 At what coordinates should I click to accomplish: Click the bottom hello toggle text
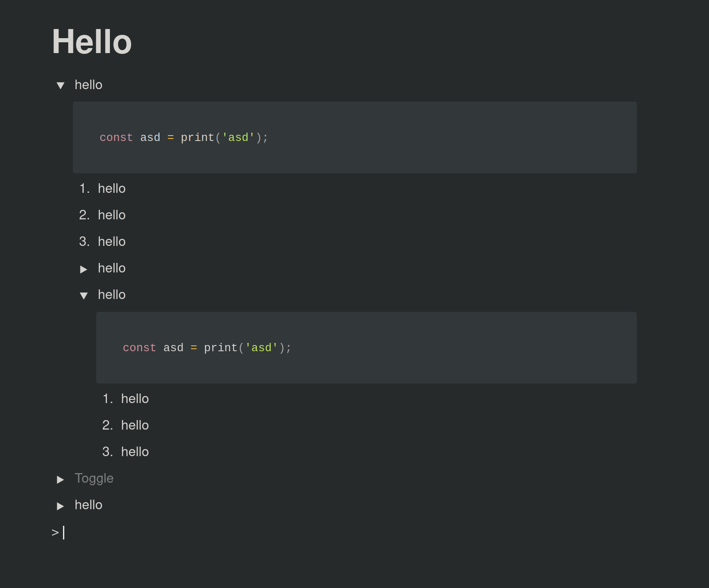coord(88,505)
